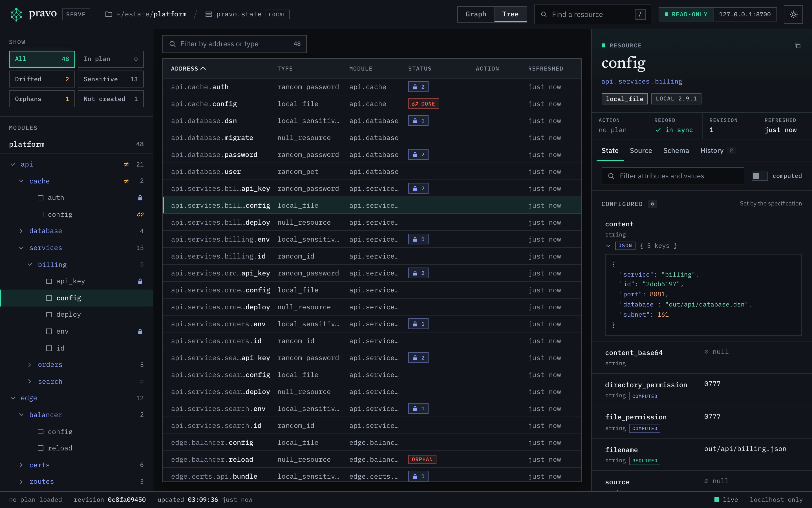Click the folder icon beside ~/estate/platform
This screenshot has height=508, width=812.
[x=109, y=14]
